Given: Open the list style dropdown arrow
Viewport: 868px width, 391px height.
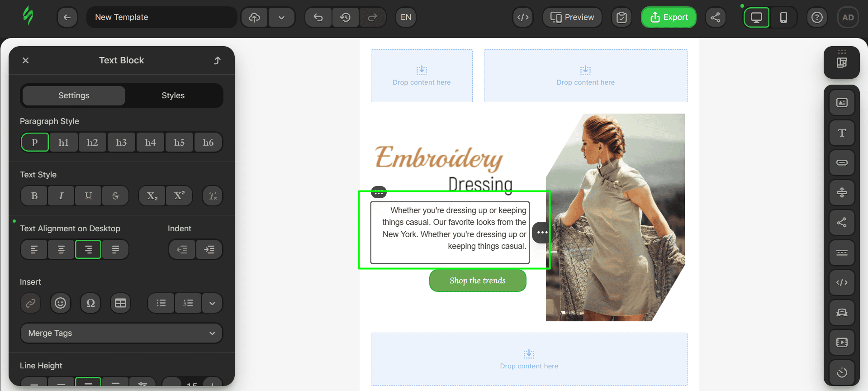Looking at the screenshot, I should pos(212,303).
